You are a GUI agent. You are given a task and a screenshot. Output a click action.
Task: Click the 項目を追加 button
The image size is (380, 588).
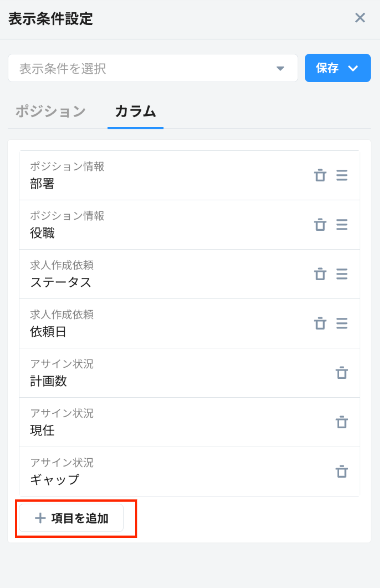[71, 518]
